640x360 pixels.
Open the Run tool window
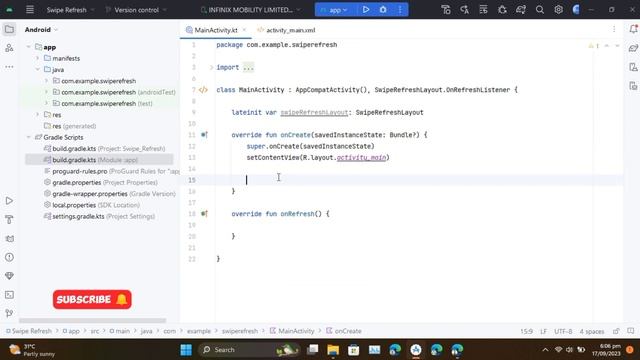9,201
